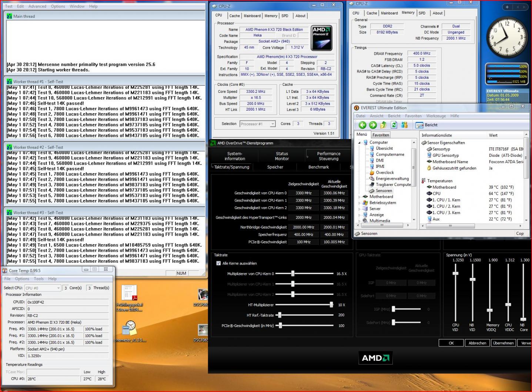Image resolution: width=532 pixels, height=392 pixels.
Task: Click EVEREST tree vertical scrollbar
Action: 414,181
